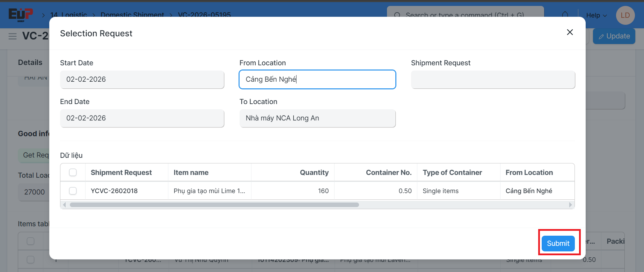Toggle the sidebar hamburger menu
The height and width of the screenshot is (272, 644).
pyautogui.click(x=13, y=36)
